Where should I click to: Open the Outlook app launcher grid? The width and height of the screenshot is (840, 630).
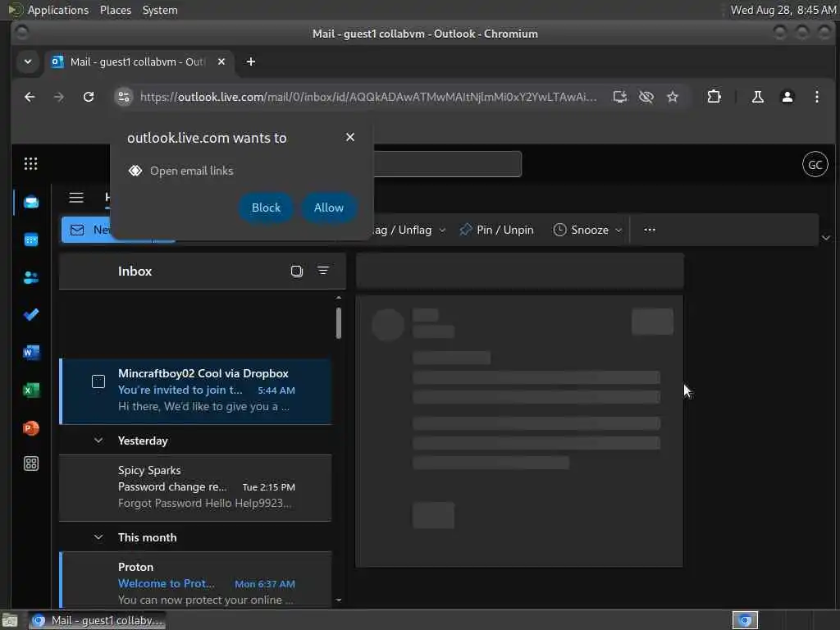tap(30, 163)
